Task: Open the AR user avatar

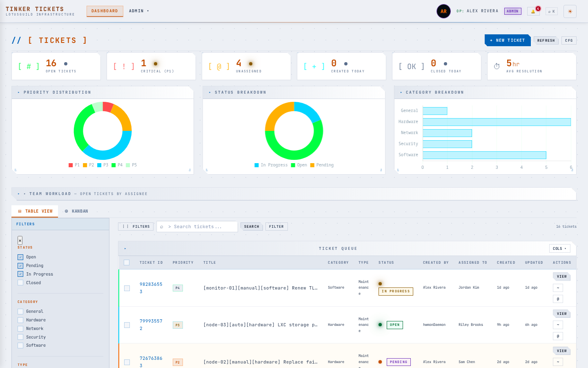Action: [443, 11]
